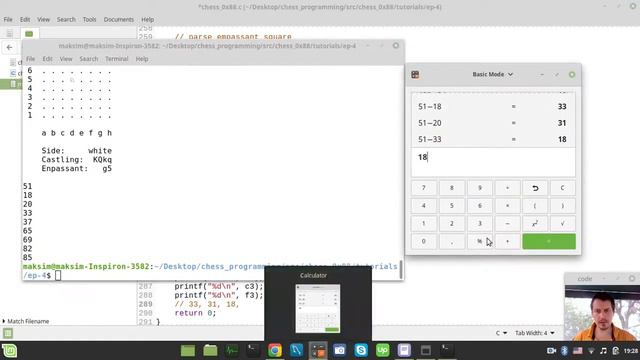Click the back arrow in the editor side pane

[x=9, y=47]
